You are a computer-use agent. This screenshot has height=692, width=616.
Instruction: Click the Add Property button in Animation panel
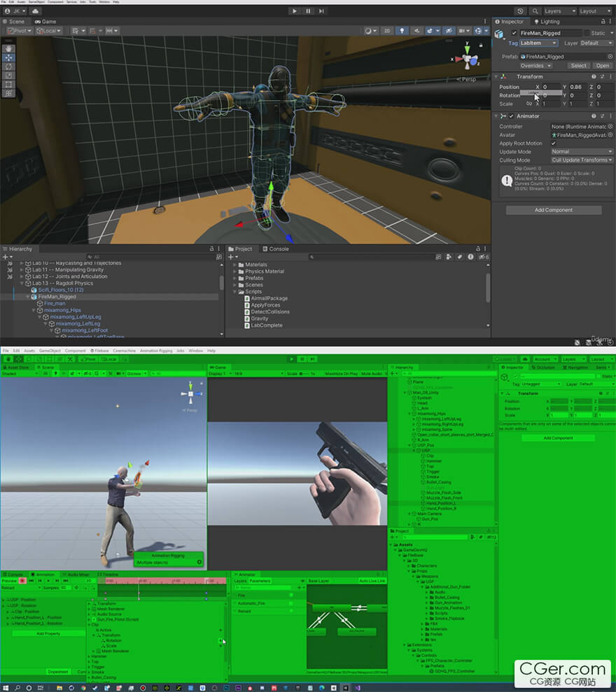click(48, 634)
